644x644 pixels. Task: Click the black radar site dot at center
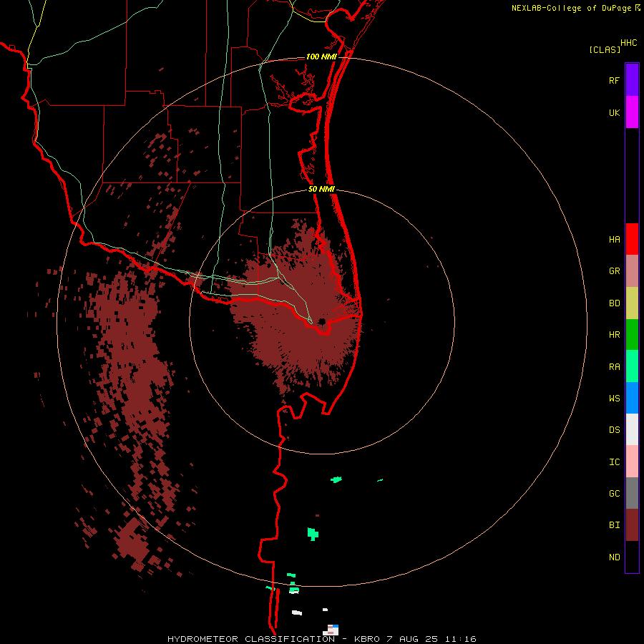tap(322, 321)
